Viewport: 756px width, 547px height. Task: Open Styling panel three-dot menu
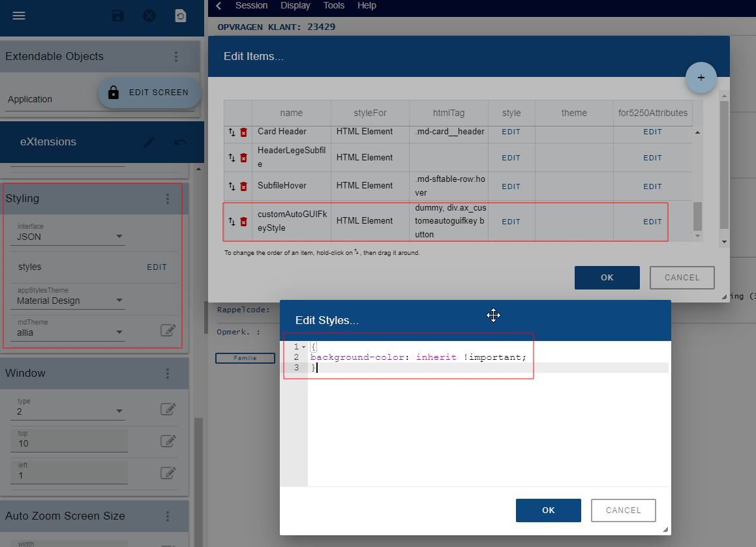tap(168, 199)
